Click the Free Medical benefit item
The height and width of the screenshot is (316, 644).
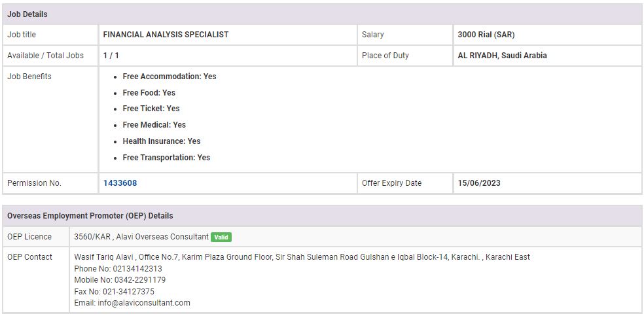[154, 125]
